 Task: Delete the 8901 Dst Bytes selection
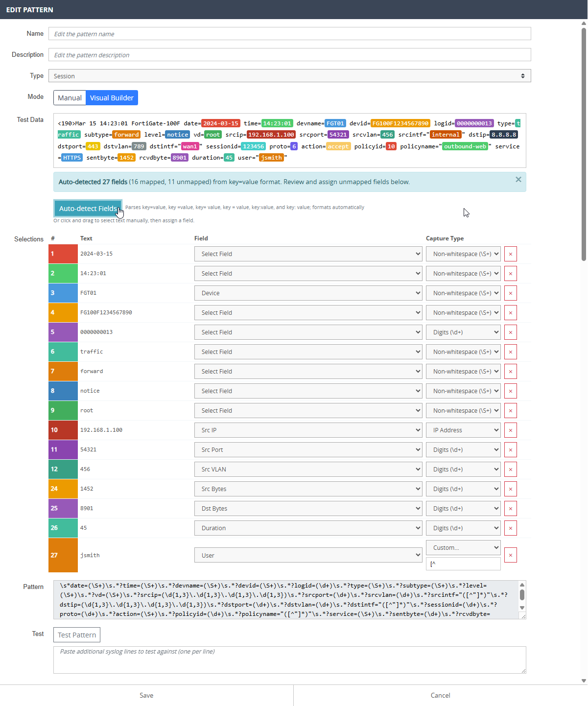511,509
